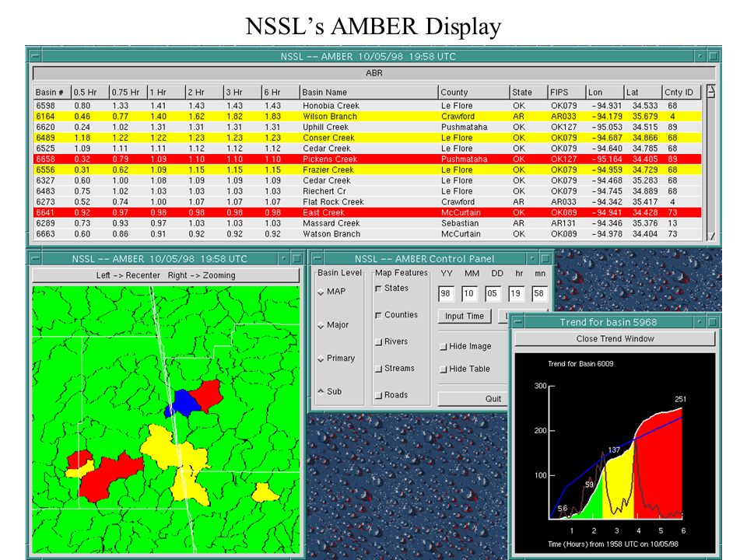Enable the Rivers map feature
The width and height of the screenshot is (747, 560).
click(378, 342)
